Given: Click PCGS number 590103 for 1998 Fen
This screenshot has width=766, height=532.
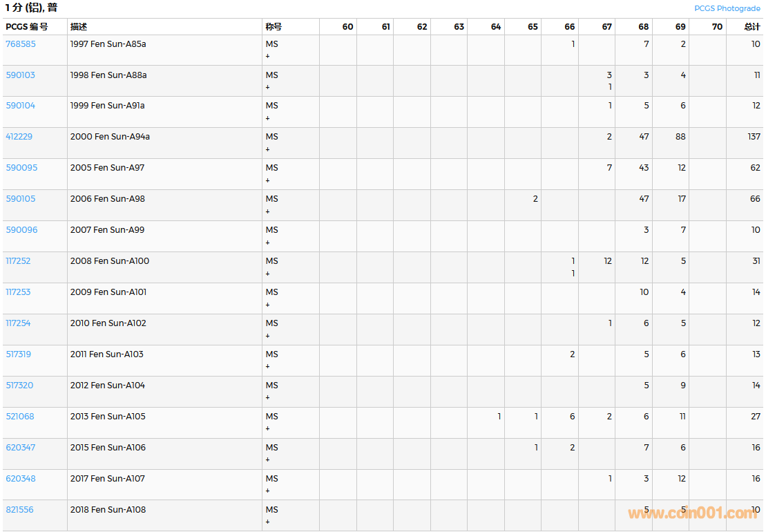Looking at the screenshot, I should (x=21, y=75).
